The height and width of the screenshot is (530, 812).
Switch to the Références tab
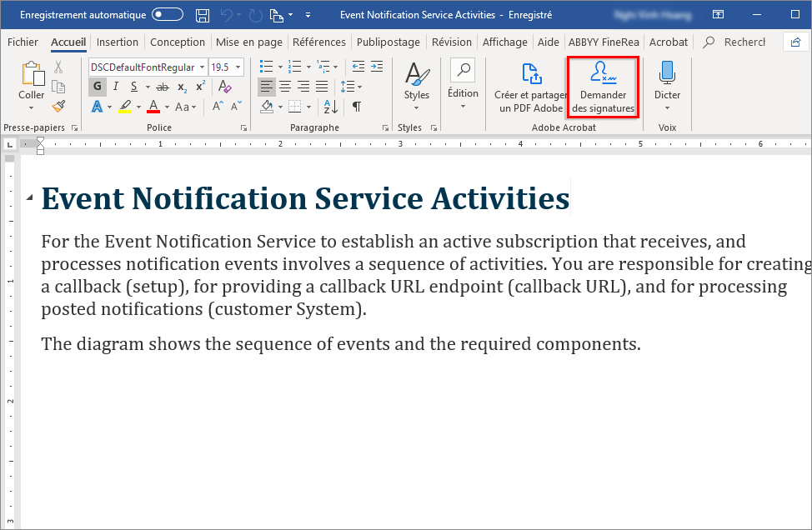pos(319,42)
